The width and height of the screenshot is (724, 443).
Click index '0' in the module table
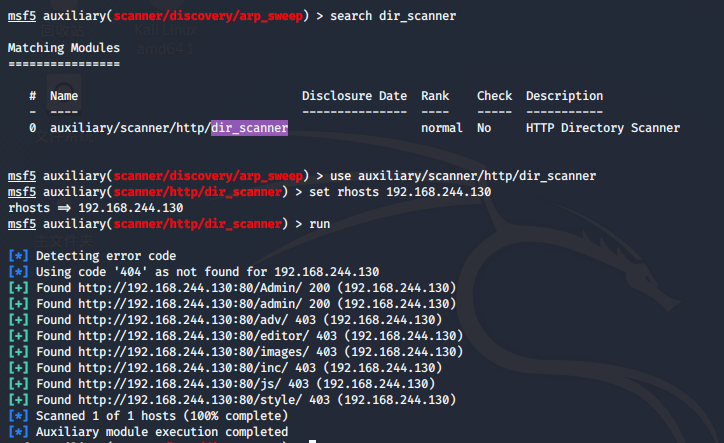tap(32, 128)
